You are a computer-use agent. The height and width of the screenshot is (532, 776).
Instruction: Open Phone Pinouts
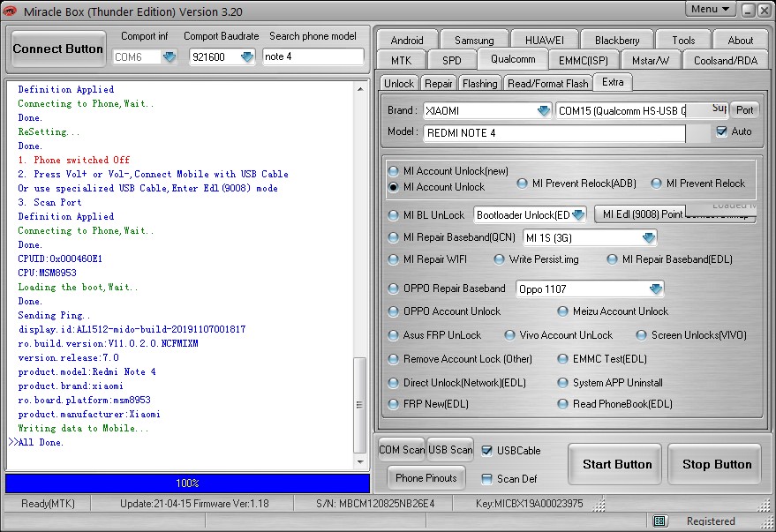(426, 478)
